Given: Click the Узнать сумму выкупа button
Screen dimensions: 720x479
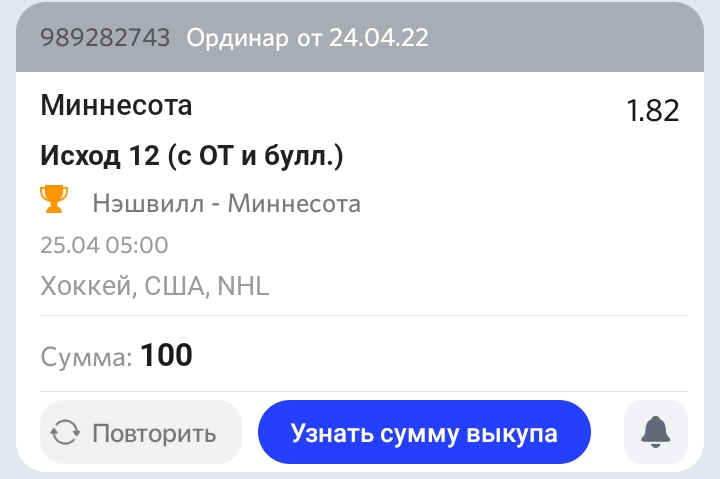Looking at the screenshot, I should tap(424, 433).
